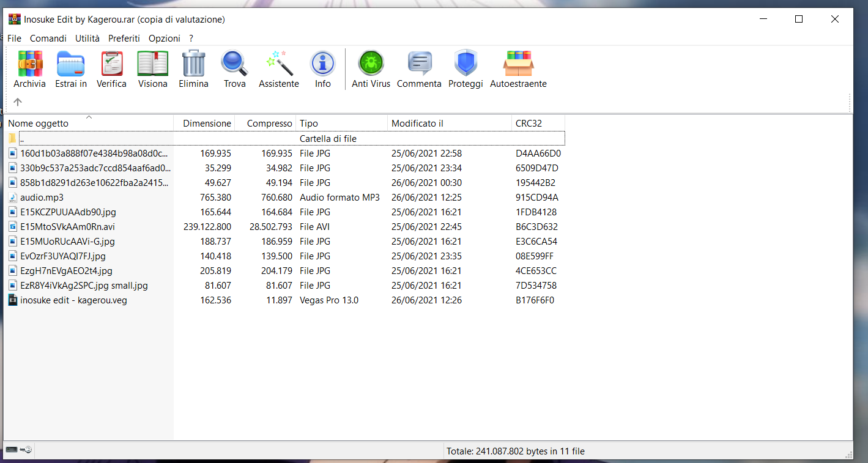Image resolution: width=868 pixels, height=463 pixels.
Task: Click the E15KCZPUUAAdb90.jpg image icon
Action: 13,212
